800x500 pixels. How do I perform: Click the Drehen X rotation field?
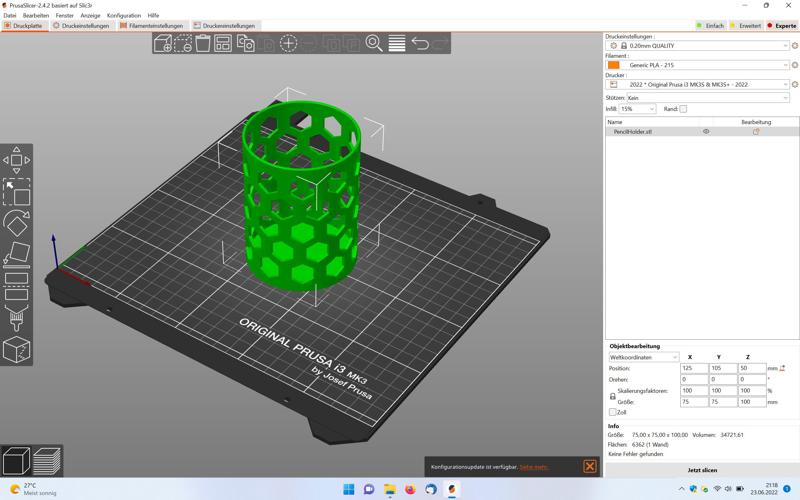694,380
